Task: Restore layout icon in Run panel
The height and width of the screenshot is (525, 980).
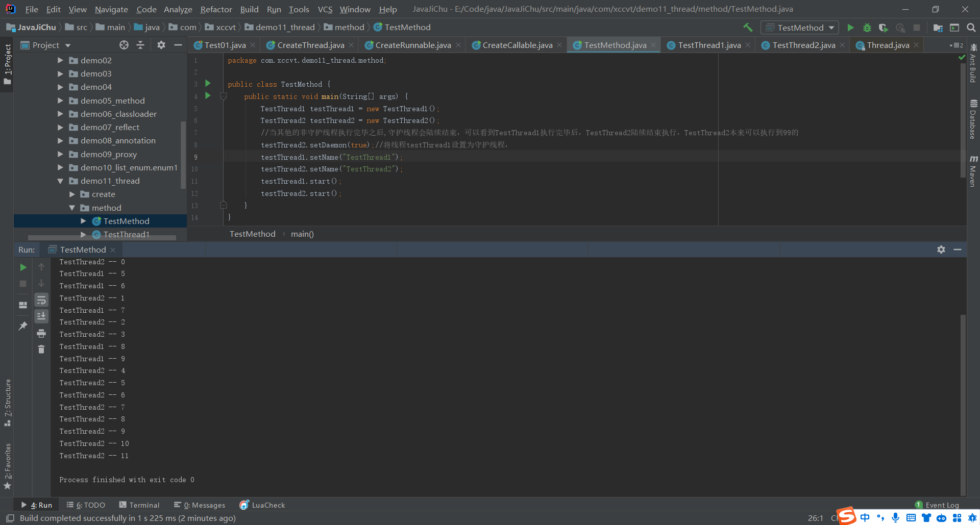Action: coord(23,305)
